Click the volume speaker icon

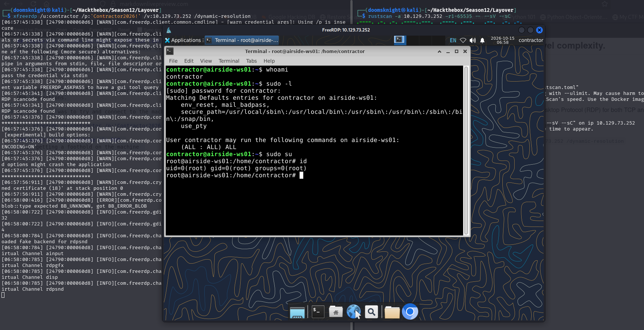(473, 40)
